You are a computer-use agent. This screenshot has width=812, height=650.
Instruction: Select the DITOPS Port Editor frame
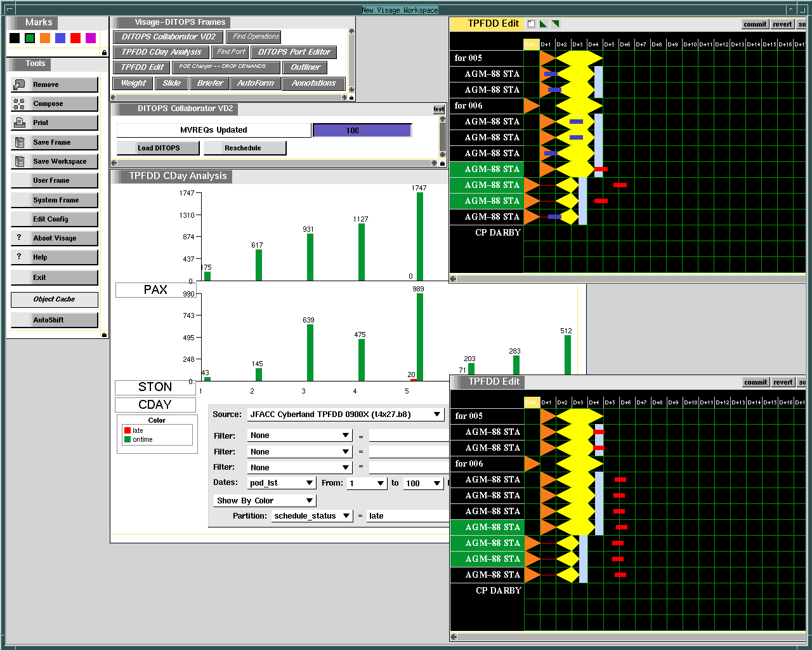click(294, 52)
